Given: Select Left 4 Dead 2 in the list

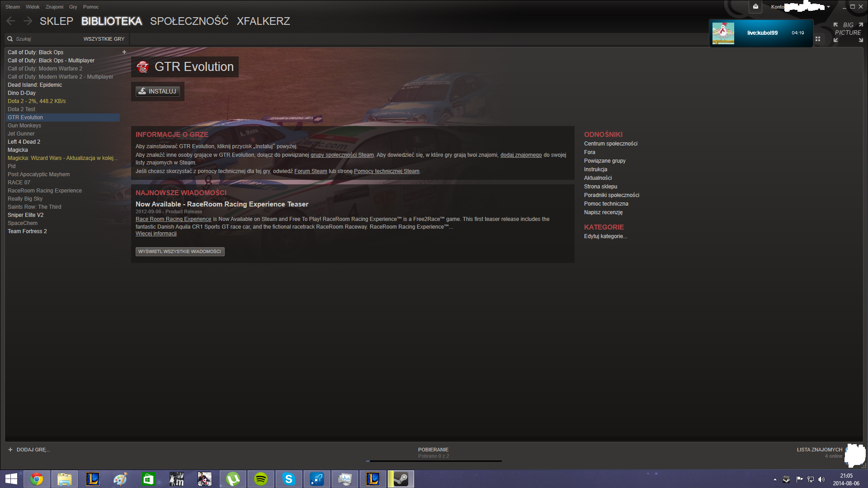Looking at the screenshot, I should [x=24, y=142].
